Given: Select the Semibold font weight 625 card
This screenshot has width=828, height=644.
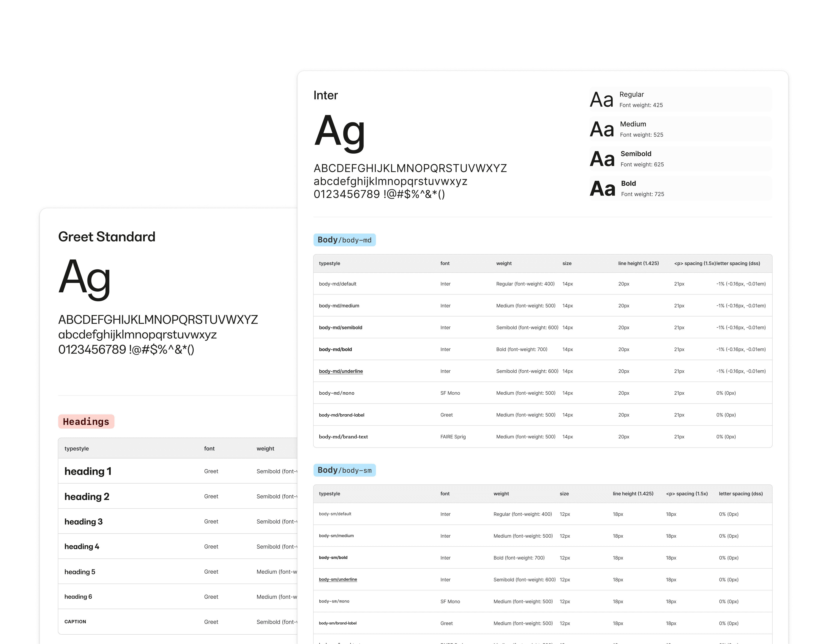Looking at the screenshot, I should click(681, 158).
